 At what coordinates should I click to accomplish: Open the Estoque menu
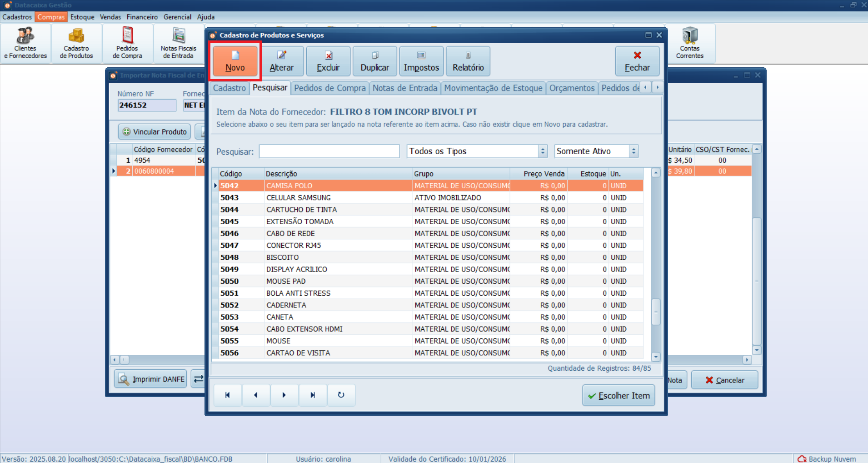82,17
